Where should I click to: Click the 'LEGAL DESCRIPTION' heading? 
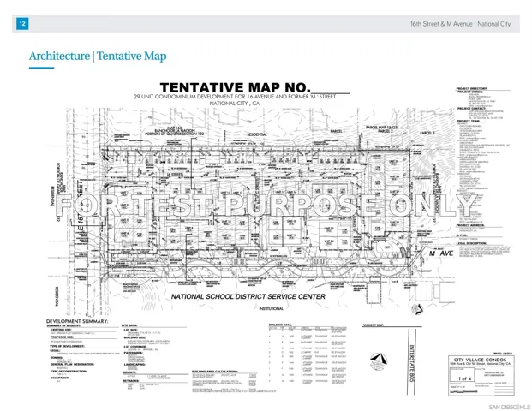click(x=471, y=243)
